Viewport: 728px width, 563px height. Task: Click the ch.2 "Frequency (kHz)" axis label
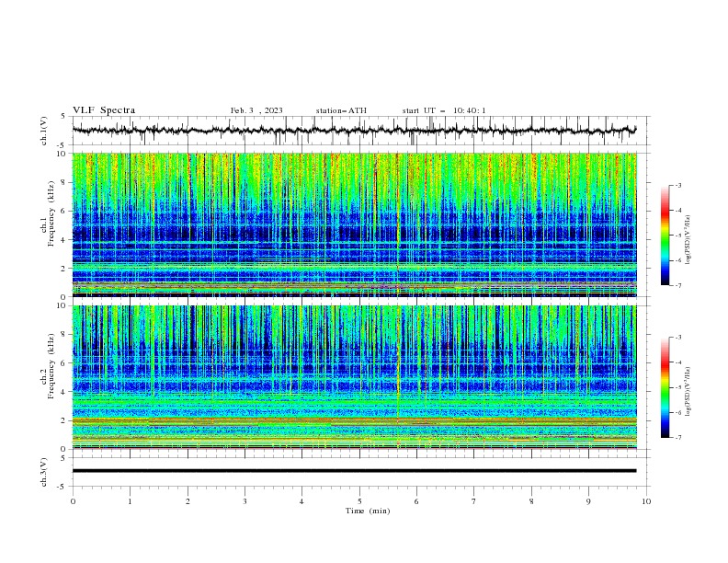51,365
